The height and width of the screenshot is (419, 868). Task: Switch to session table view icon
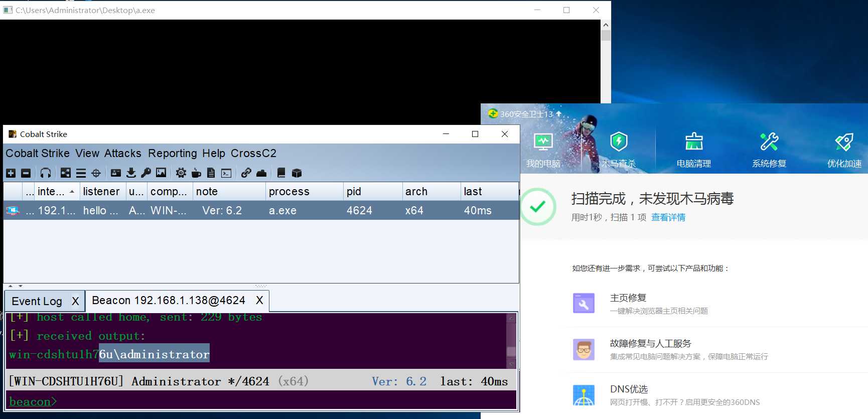click(81, 173)
